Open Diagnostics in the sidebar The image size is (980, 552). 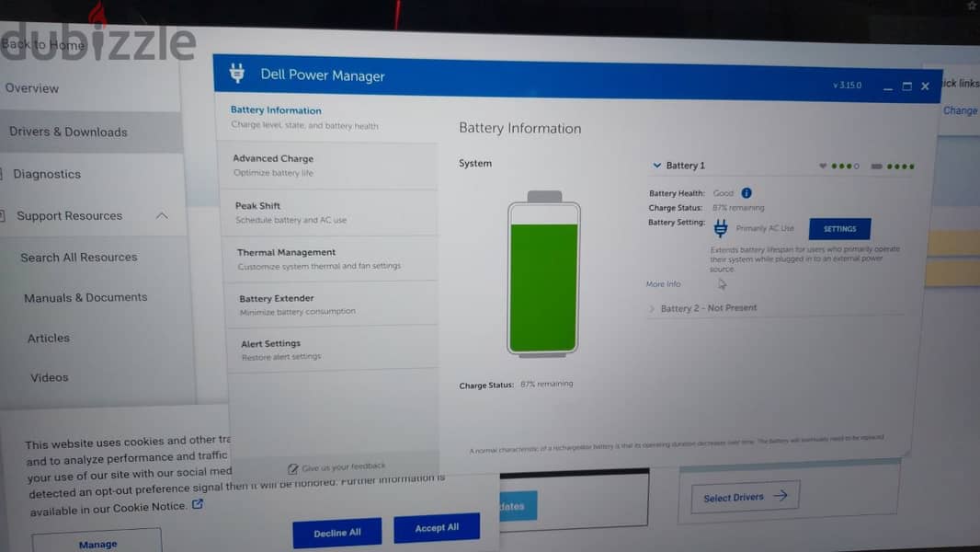[47, 174]
